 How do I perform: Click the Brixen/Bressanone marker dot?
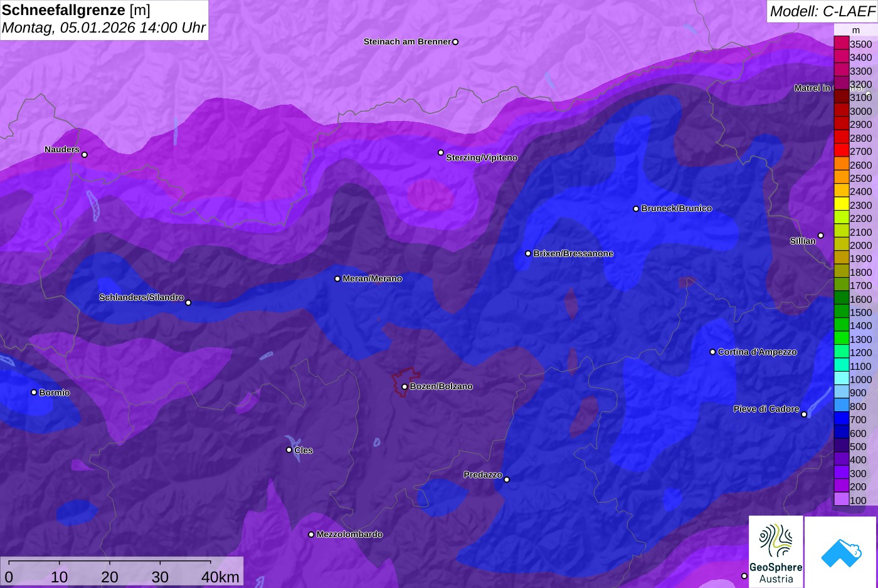click(528, 254)
